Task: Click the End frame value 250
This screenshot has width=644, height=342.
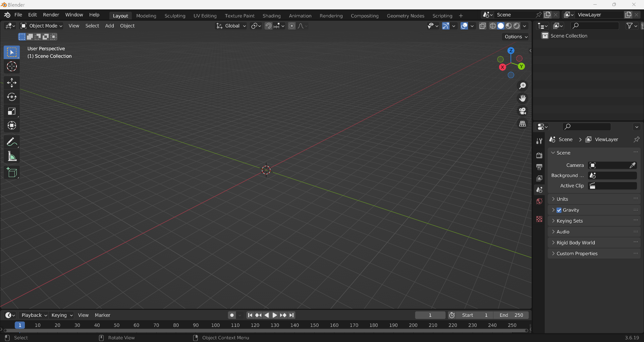Action: click(x=511, y=315)
